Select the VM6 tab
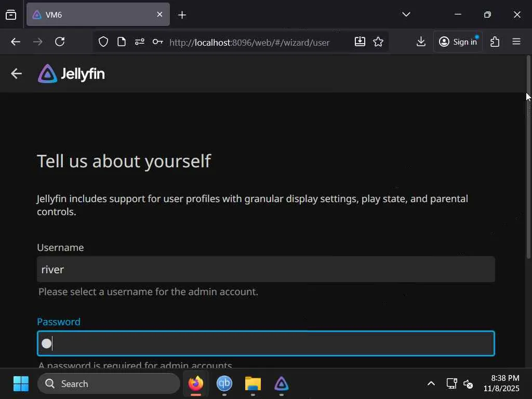 click(x=98, y=14)
